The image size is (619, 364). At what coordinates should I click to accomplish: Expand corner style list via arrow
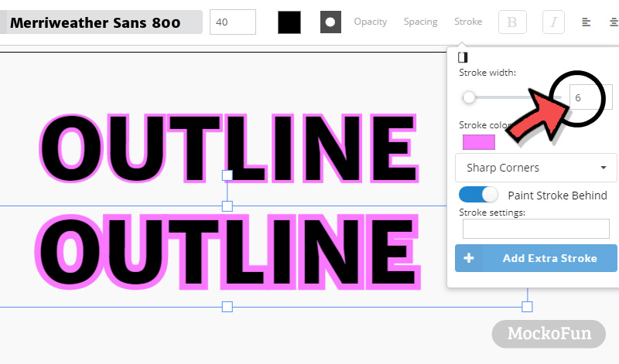click(604, 168)
